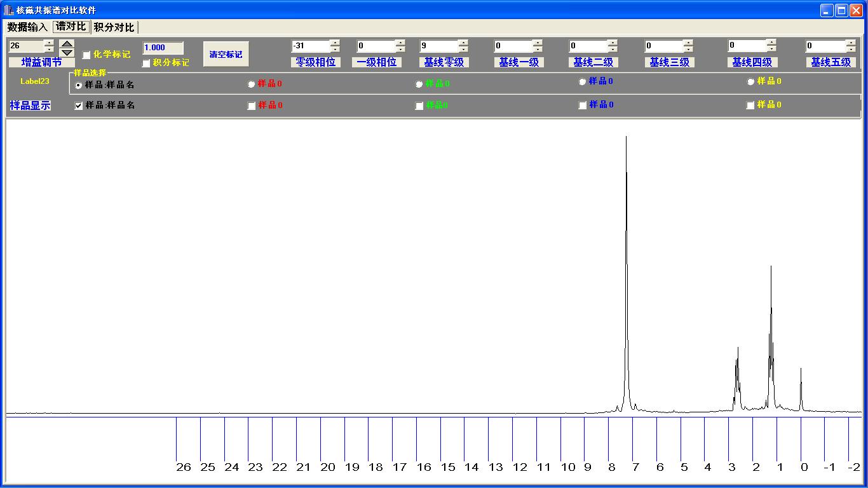This screenshot has height=488, width=868.
Task: Select the green 样品0 radio button
Action: [419, 84]
